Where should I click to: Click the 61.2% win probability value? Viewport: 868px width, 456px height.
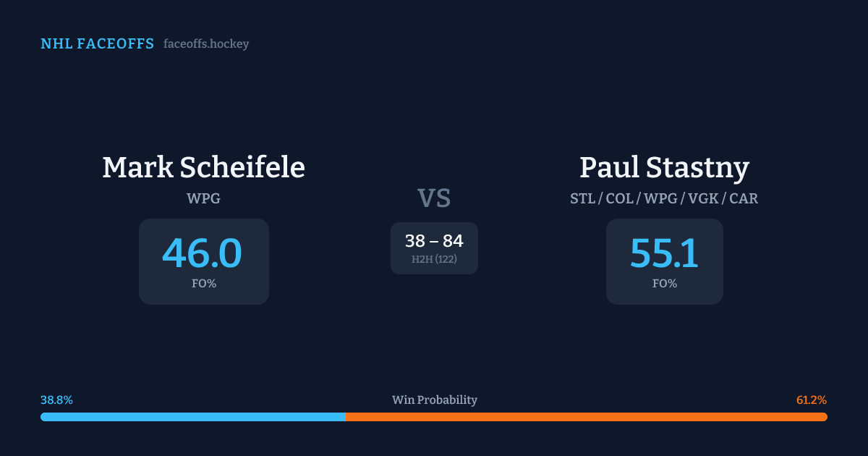[x=811, y=400]
